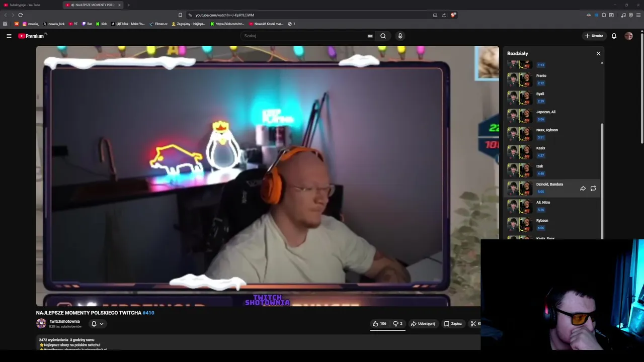This screenshot has height=362, width=644.
Task: Click the 2472 wyświetlenia description text
Action: [53, 340]
